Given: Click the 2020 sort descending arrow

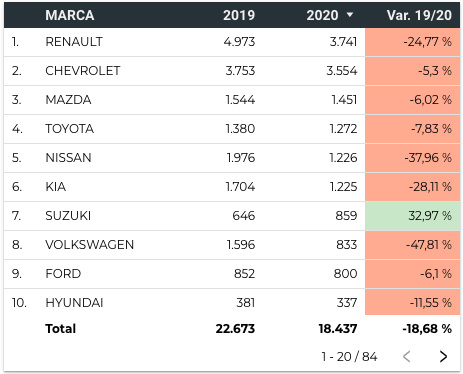Looking at the screenshot, I should [349, 15].
